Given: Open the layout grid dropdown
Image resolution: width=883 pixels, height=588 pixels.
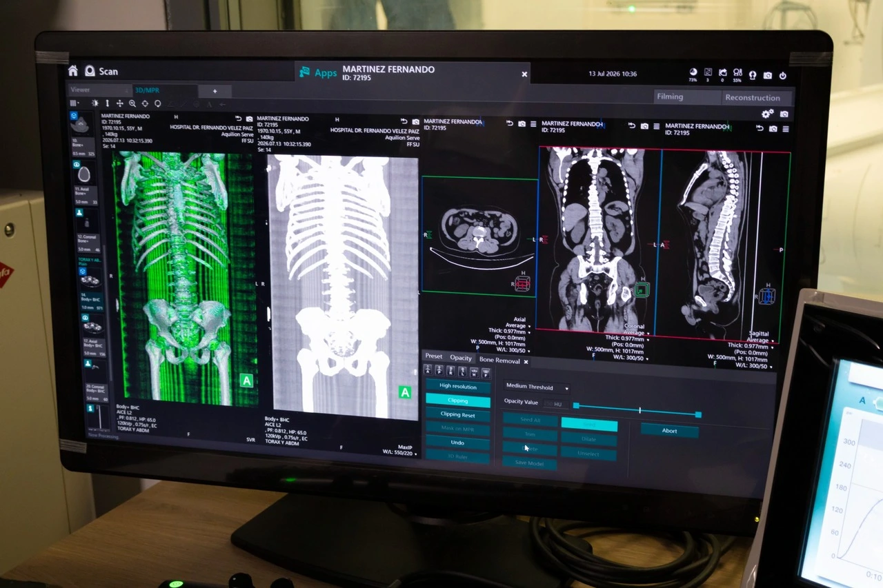Looking at the screenshot, I should coord(75,103).
